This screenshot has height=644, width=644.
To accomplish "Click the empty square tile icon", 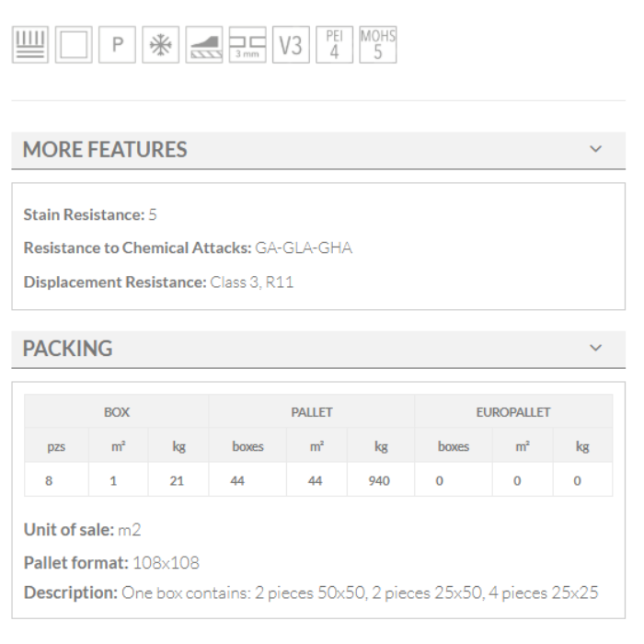I will (x=73, y=45).
